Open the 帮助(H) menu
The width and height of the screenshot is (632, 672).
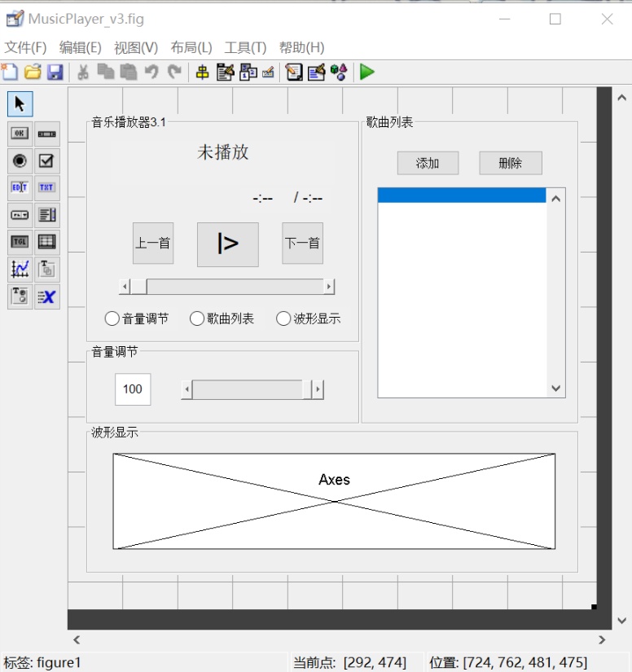tap(301, 47)
